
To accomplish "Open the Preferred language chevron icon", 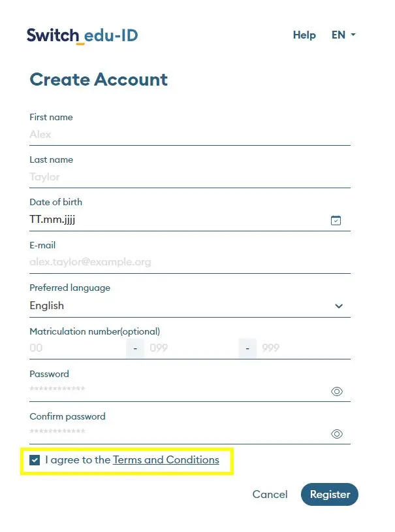I will coord(339,306).
